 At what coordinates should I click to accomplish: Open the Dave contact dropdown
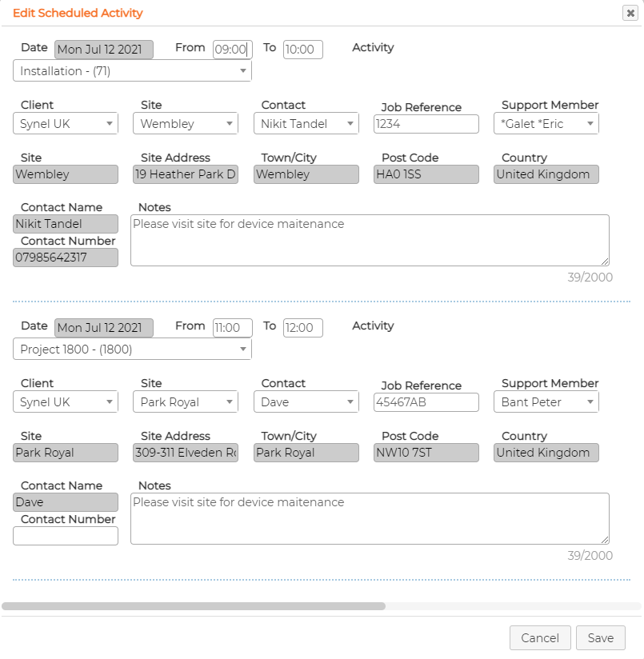pyautogui.click(x=306, y=401)
